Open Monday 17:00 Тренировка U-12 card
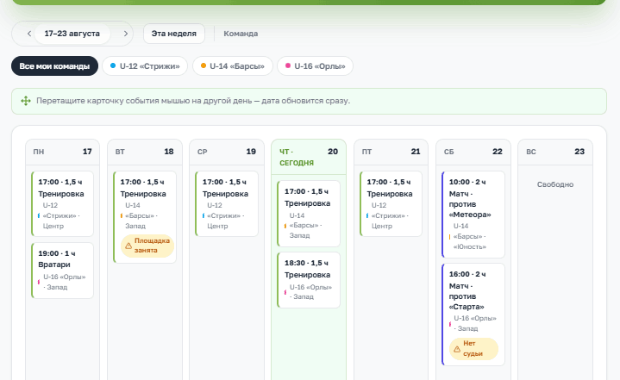The width and height of the screenshot is (620, 380). coord(62,204)
